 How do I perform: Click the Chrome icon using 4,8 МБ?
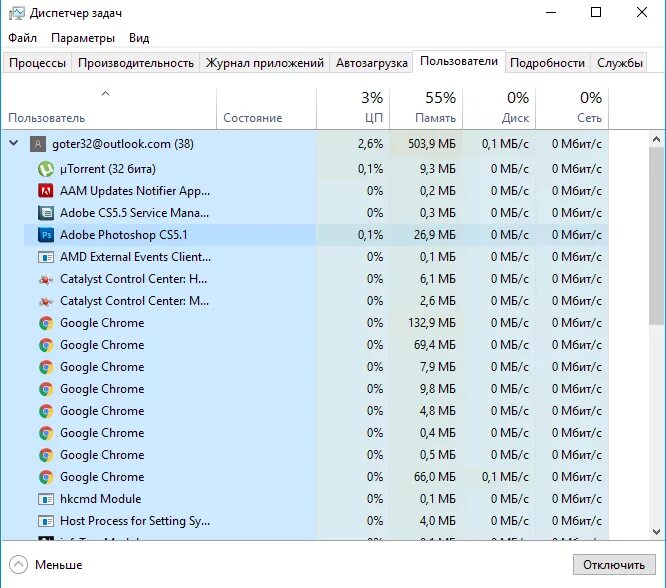[x=46, y=411]
